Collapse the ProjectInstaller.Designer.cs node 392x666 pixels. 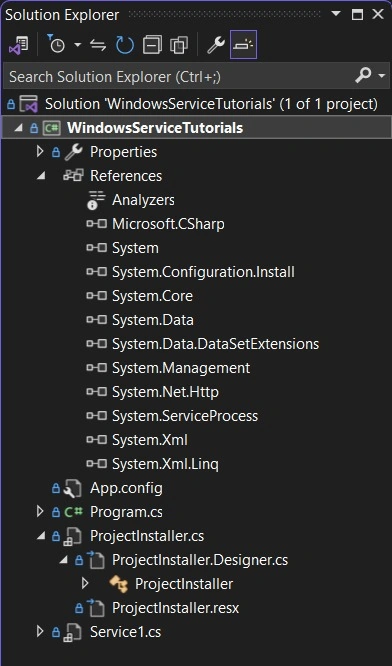tap(63, 560)
